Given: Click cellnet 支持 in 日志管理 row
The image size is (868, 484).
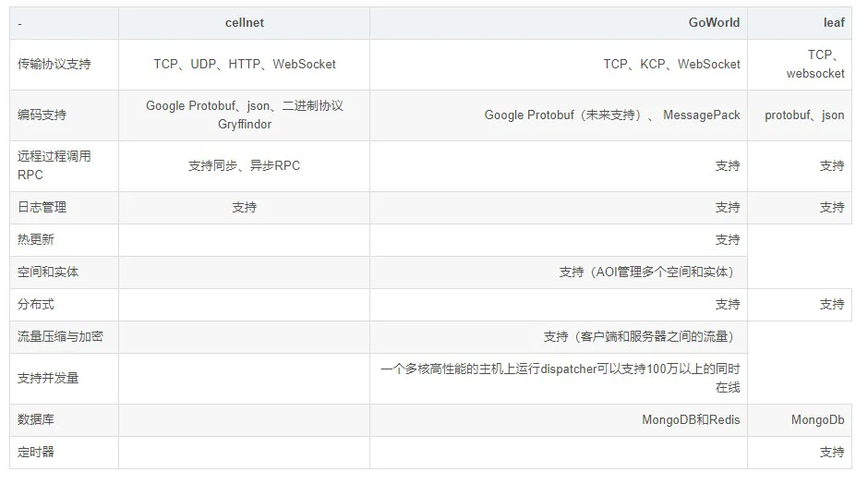Looking at the screenshot, I should (x=244, y=208).
